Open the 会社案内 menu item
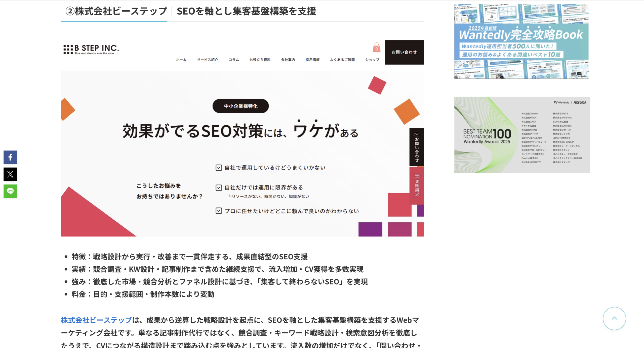The height and width of the screenshot is (348, 644). (x=288, y=60)
